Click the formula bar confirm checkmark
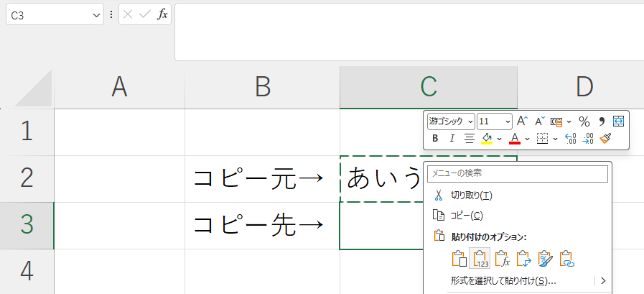The height and width of the screenshot is (294, 644). pyautogui.click(x=146, y=14)
